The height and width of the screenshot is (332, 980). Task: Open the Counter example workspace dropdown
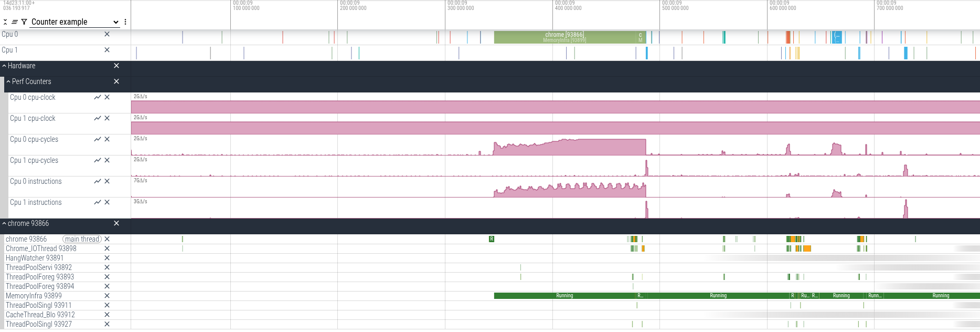75,22
